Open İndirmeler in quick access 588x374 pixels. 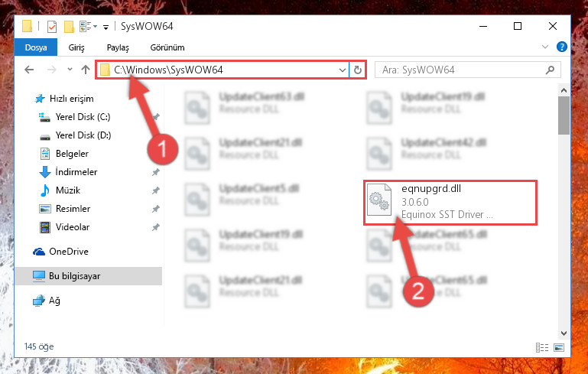point(76,172)
